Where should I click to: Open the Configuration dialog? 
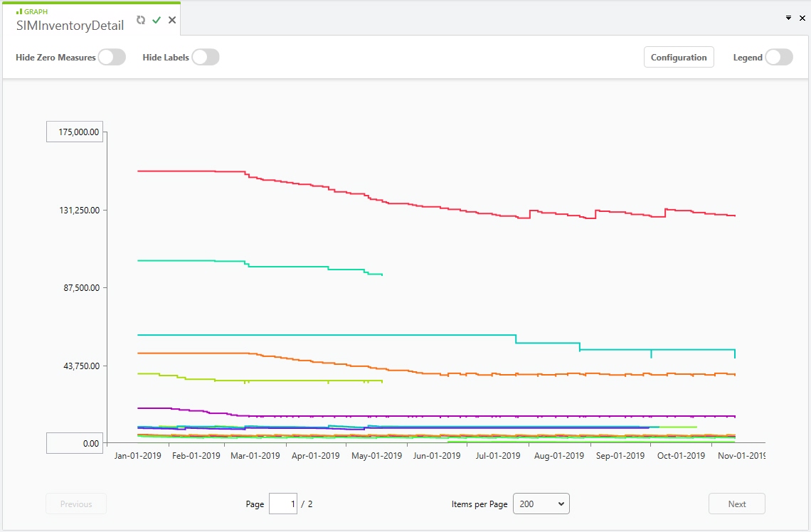pos(679,57)
